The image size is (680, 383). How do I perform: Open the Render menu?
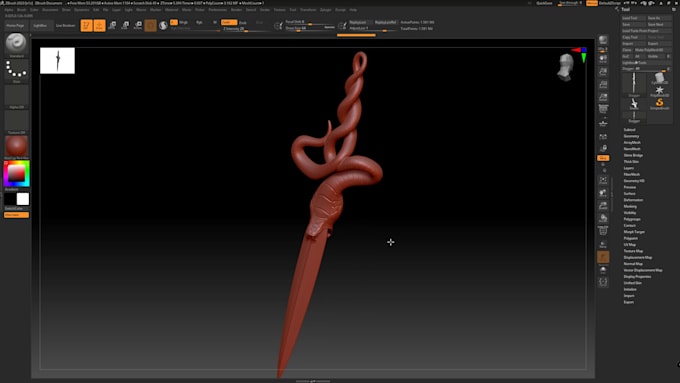click(236, 10)
